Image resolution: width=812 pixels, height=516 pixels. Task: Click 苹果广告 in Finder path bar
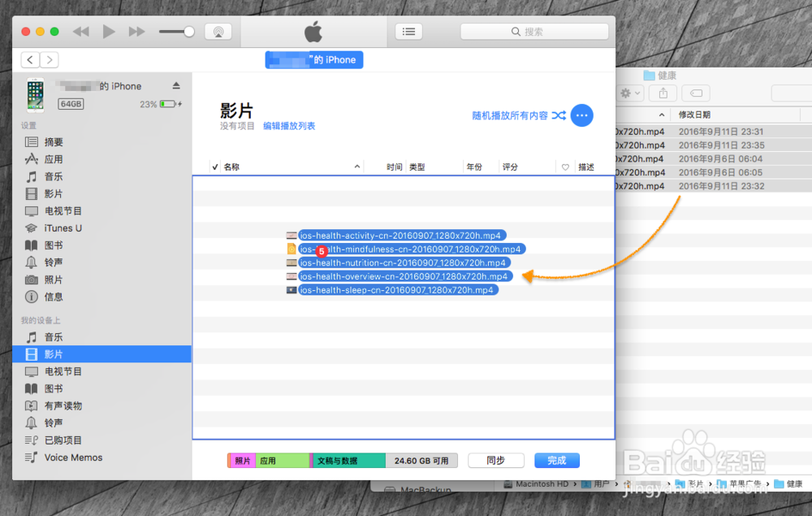click(x=739, y=483)
